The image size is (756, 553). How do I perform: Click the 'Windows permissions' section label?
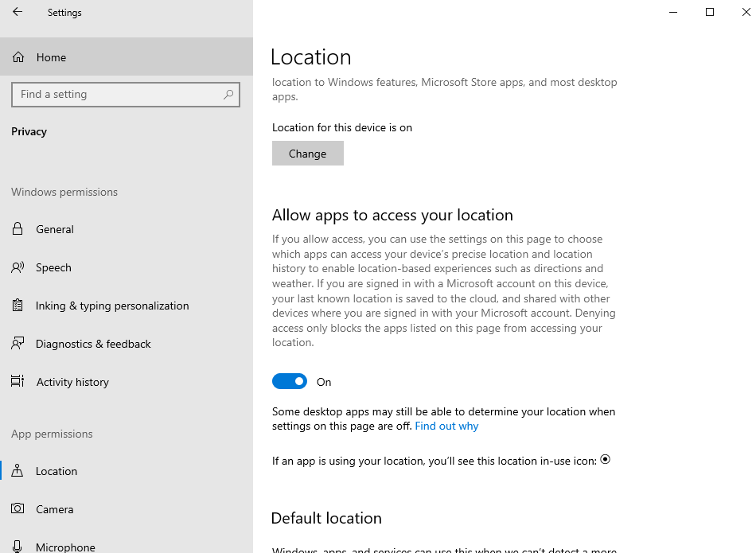64,192
